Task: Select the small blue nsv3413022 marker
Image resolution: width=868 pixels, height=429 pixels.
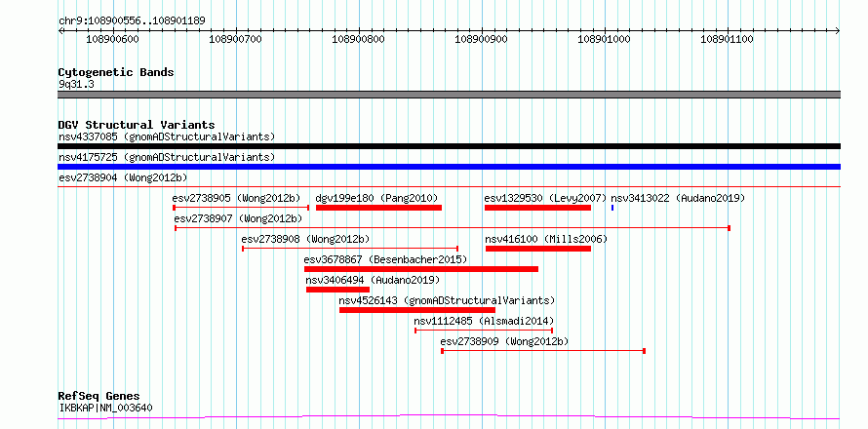Action: click(x=612, y=208)
